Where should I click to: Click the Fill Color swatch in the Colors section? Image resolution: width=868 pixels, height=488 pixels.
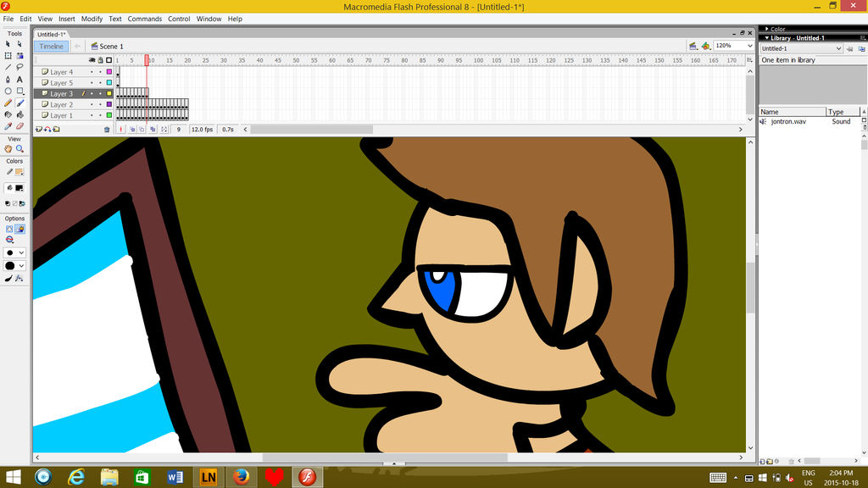pyautogui.click(x=18, y=187)
